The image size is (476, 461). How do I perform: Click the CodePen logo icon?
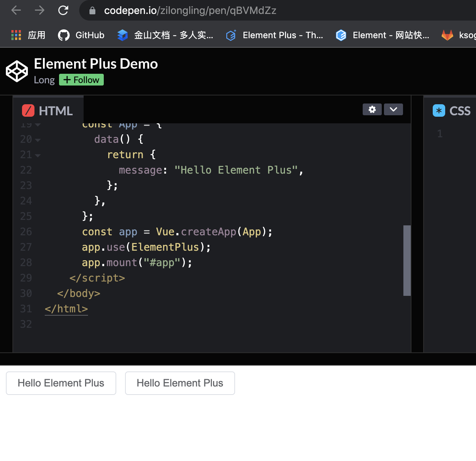17,71
